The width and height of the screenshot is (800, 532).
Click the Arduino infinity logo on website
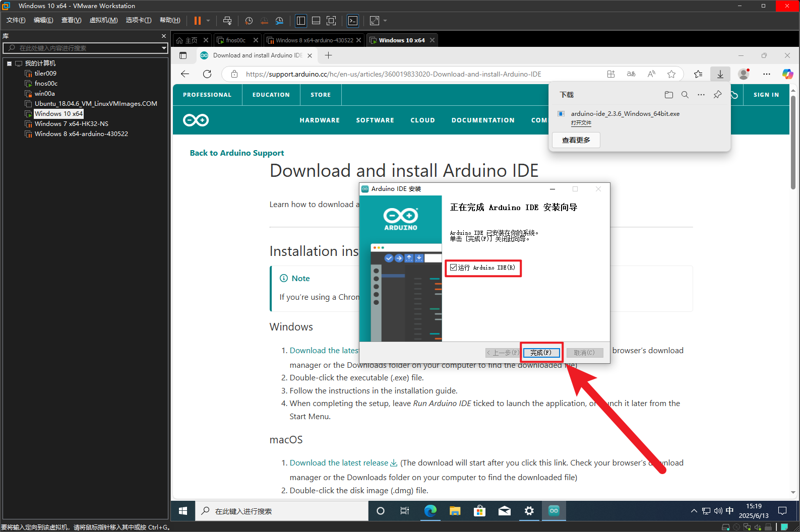click(196, 120)
